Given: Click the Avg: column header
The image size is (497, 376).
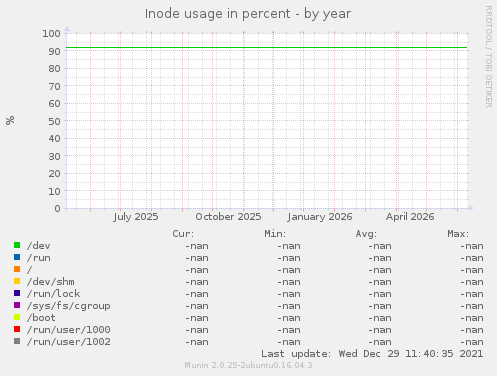Looking at the screenshot, I should [x=366, y=234].
